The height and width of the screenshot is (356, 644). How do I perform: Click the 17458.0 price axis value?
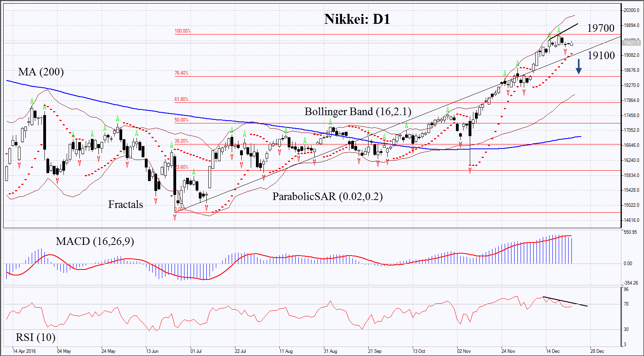631,115
